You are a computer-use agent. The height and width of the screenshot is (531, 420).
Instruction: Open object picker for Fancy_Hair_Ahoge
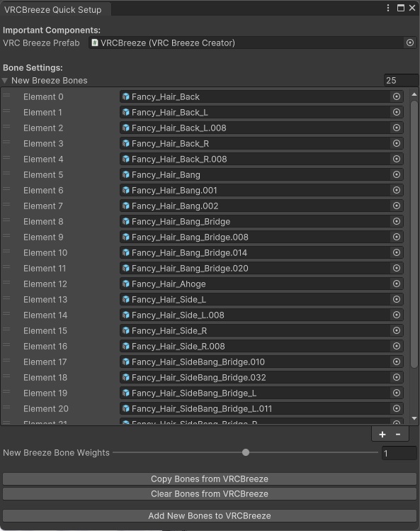click(x=397, y=284)
